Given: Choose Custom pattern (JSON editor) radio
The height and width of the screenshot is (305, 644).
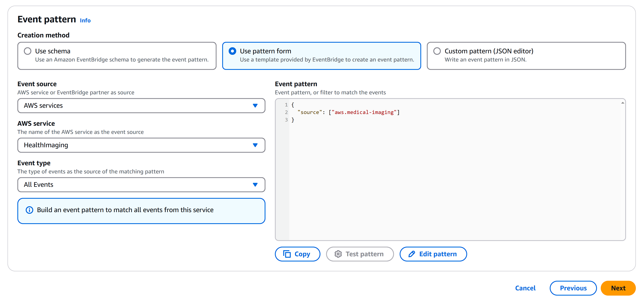Looking at the screenshot, I should [x=437, y=51].
